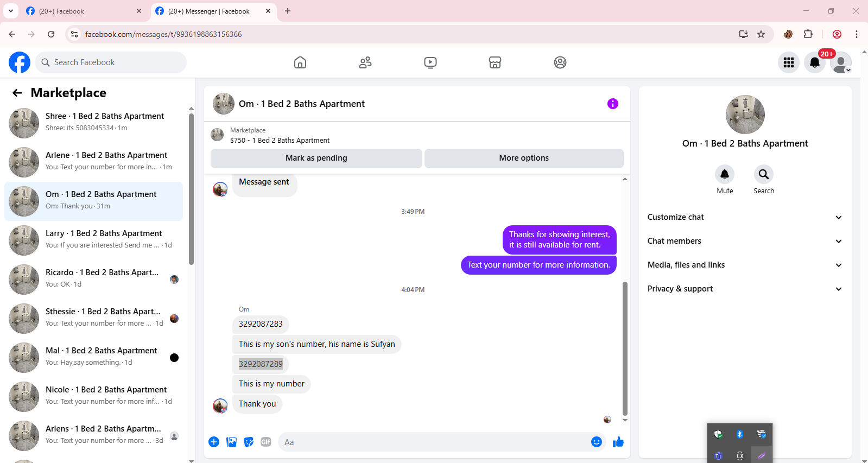Click the More options button
Image resolution: width=868 pixels, height=463 pixels.
pos(524,158)
